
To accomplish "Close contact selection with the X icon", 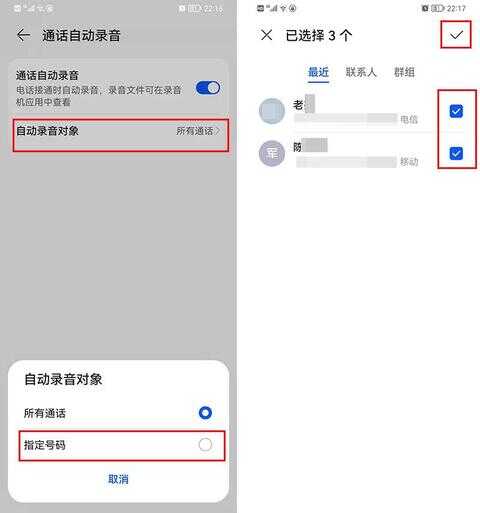I will [266, 35].
